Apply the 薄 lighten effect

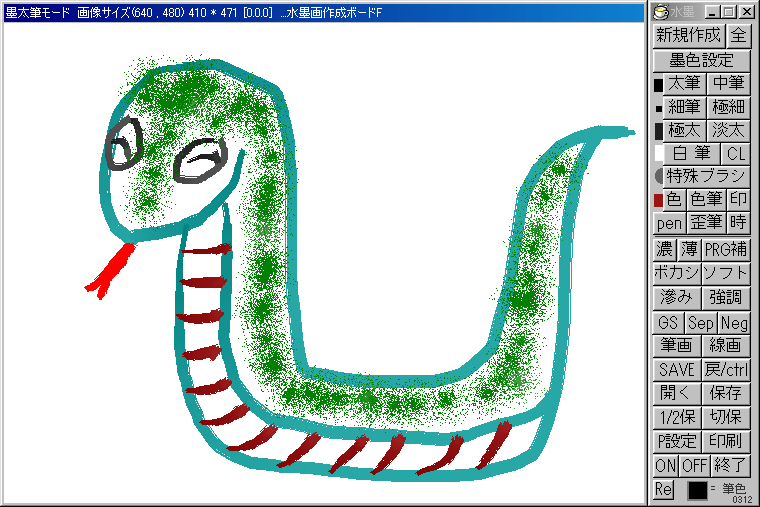tap(689, 250)
